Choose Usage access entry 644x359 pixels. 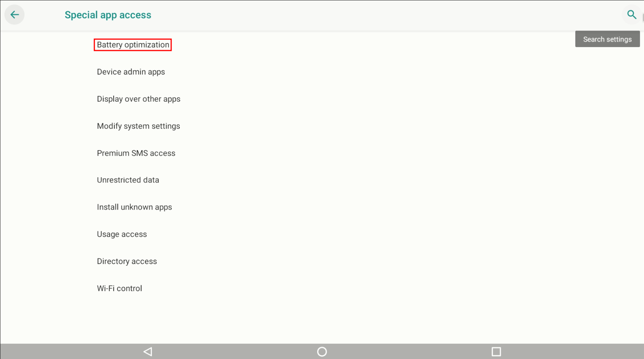click(122, 234)
